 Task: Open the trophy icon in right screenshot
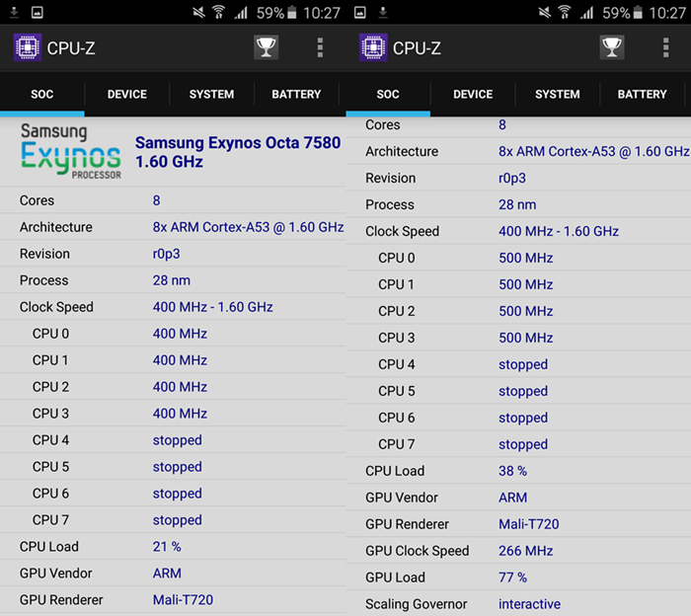[x=612, y=47]
